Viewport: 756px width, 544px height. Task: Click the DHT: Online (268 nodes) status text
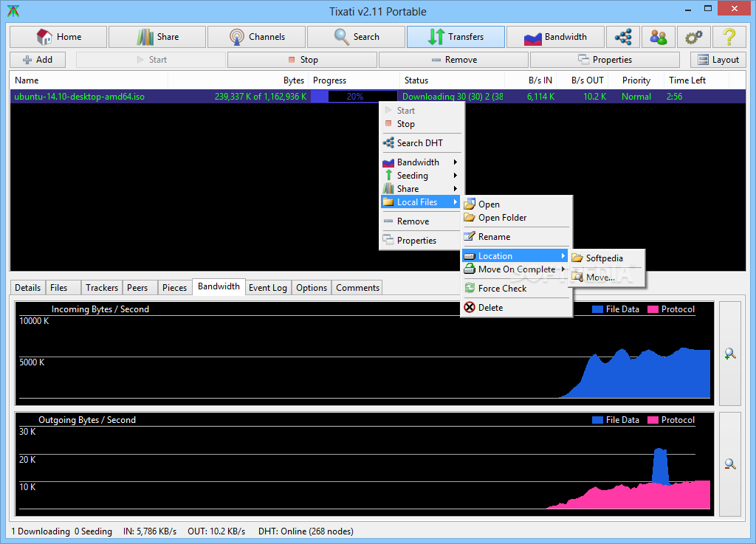tap(306, 531)
